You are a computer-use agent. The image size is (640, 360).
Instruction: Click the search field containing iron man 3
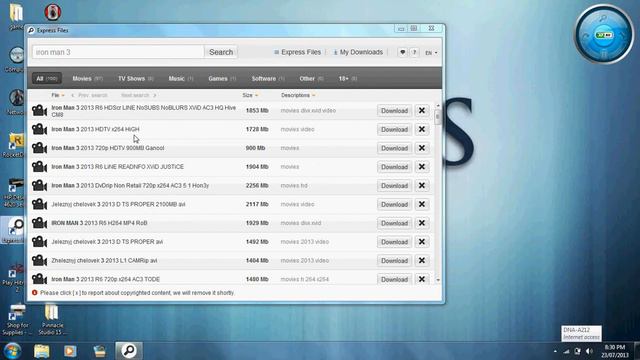click(x=118, y=52)
